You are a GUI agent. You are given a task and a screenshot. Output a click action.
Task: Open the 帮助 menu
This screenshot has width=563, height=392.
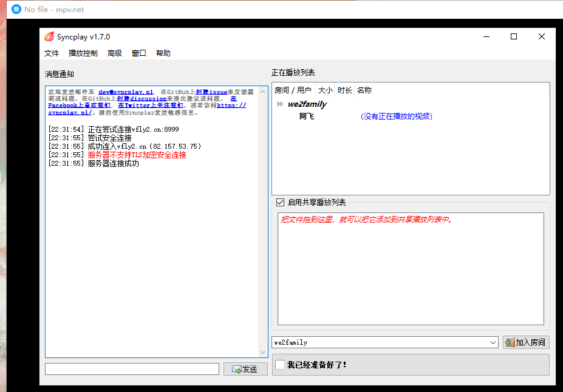(x=163, y=53)
